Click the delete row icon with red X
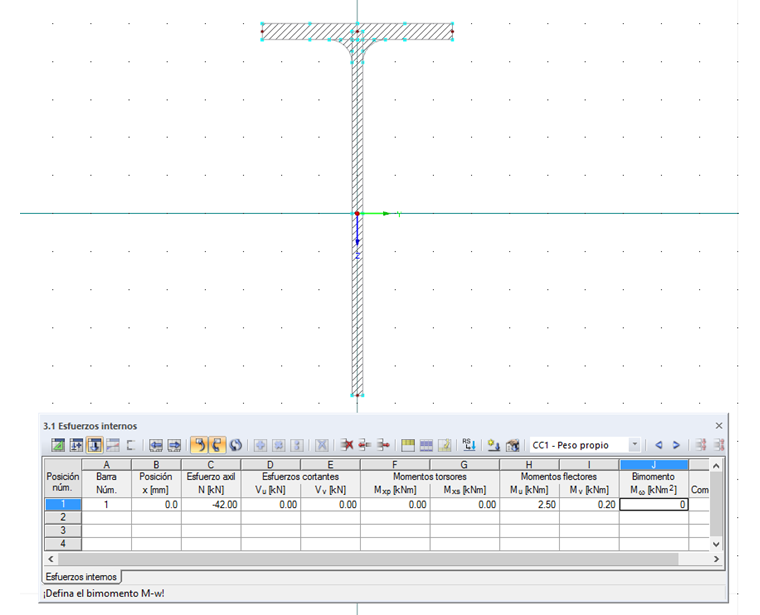The width and height of the screenshot is (760, 615). point(347,445)
